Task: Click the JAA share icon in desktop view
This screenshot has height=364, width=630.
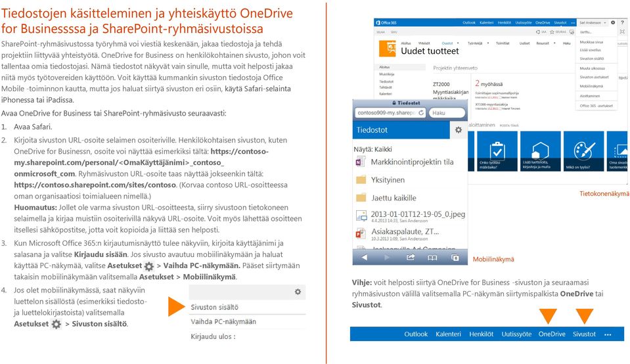Action: coord(539,32)
